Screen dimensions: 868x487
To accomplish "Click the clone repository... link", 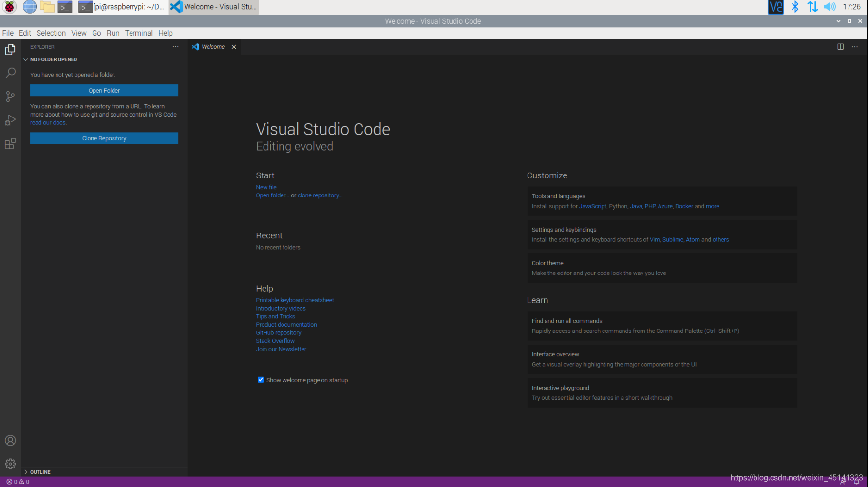I will click(320, 195).
